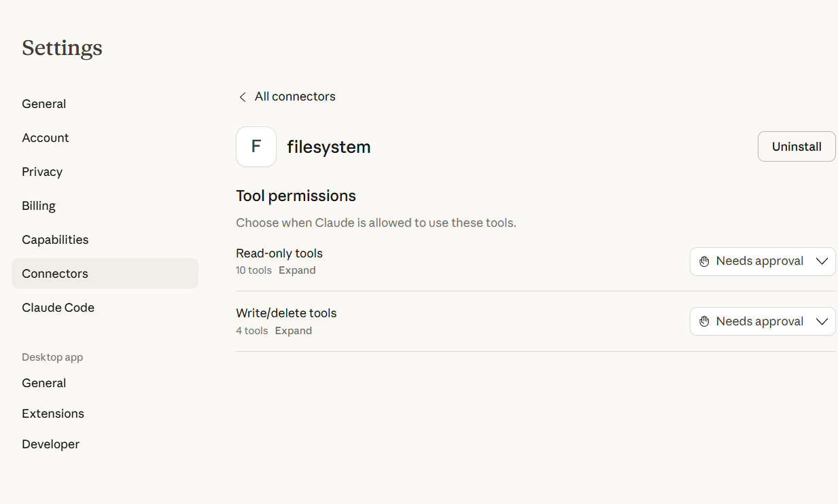
Task: Switch to Privacy settings
Action: point(42,172)
